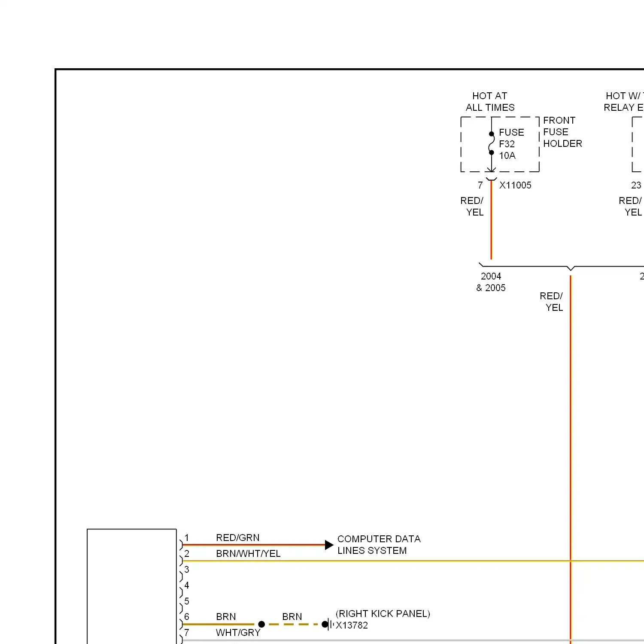Select the WHT/GRY wire label

click(x=238, y=632)
